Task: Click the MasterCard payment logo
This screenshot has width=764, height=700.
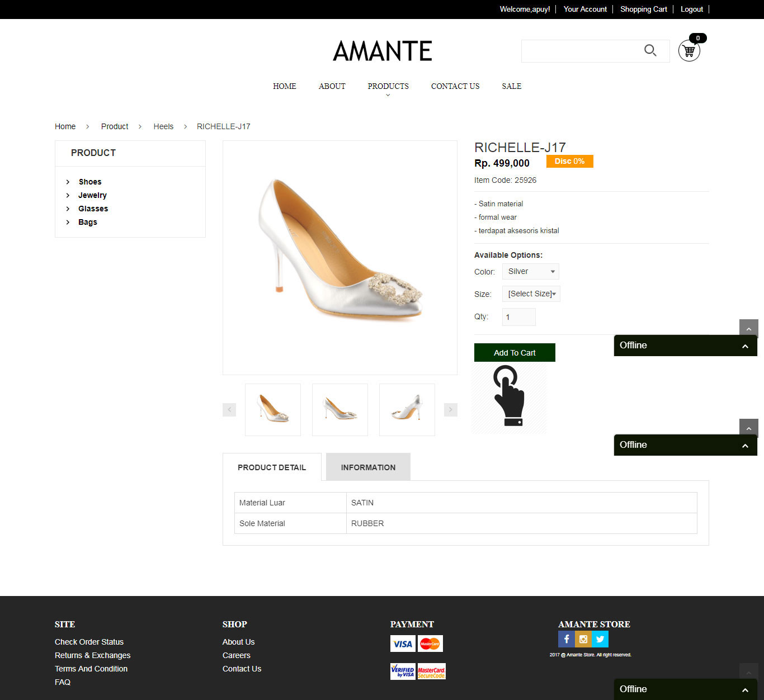Action: [430, 644]
